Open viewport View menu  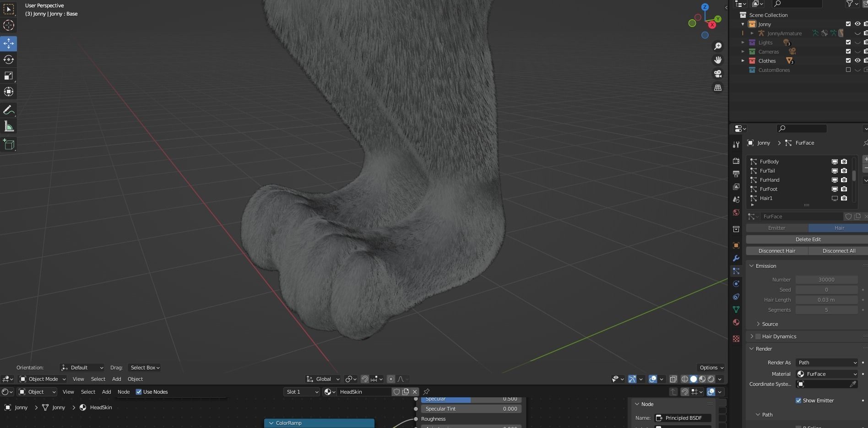point(78,379)
